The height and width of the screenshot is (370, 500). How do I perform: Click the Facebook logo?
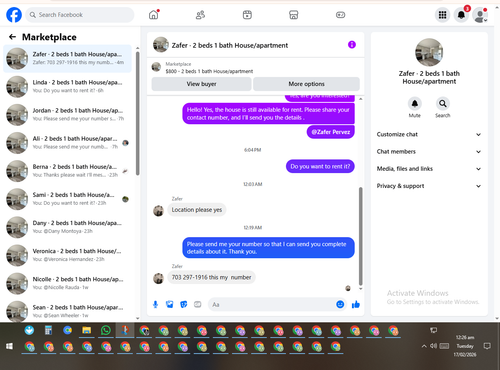click(x=14, y=15)
